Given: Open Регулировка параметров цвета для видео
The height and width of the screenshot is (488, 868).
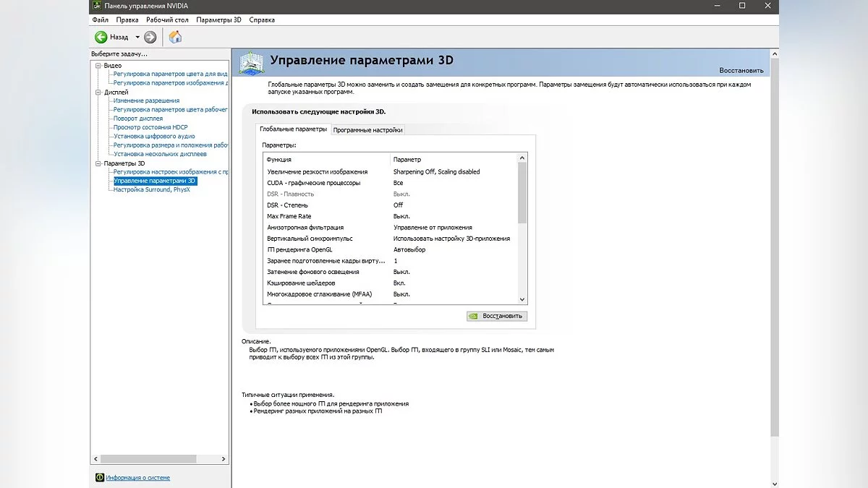Looking at the screenshot, I should pos(171,74).
